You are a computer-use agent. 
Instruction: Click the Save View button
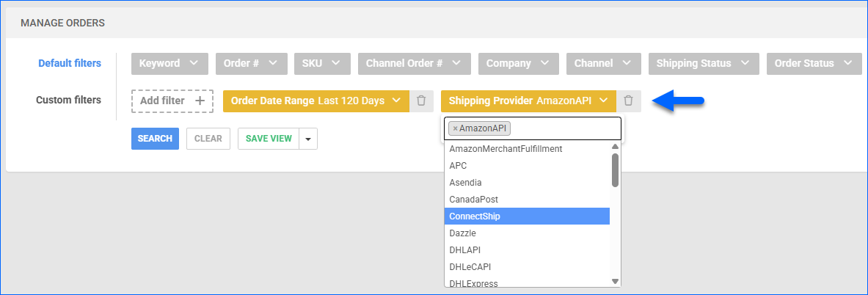point(269,139)
